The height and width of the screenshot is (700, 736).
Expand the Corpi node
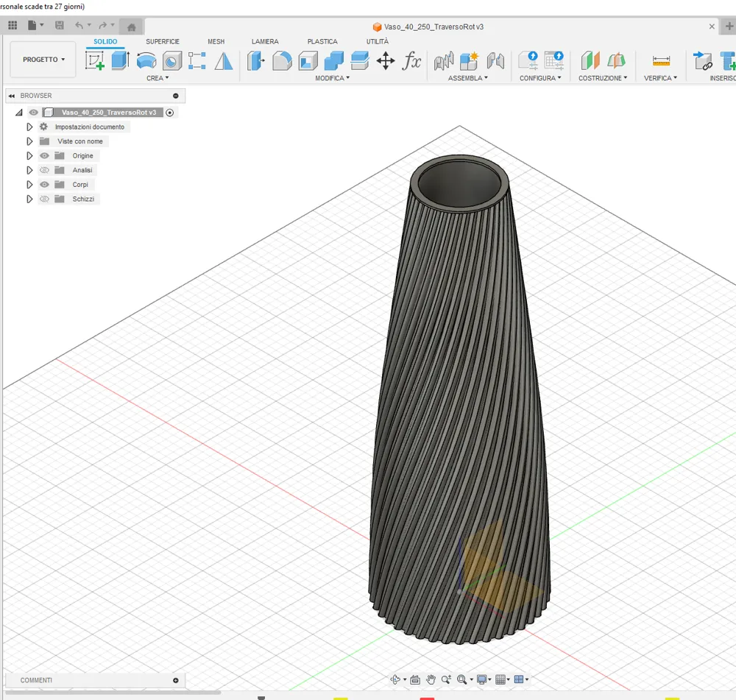[29, 185]
